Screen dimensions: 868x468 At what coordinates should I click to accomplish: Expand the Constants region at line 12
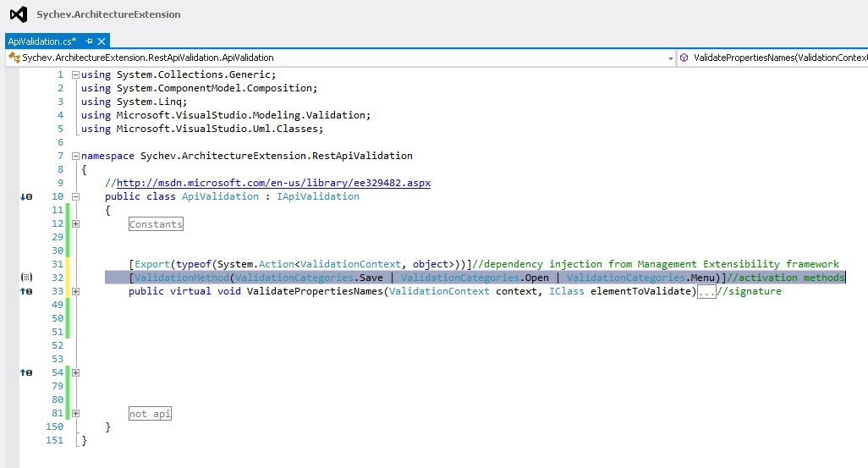point(75,223)
